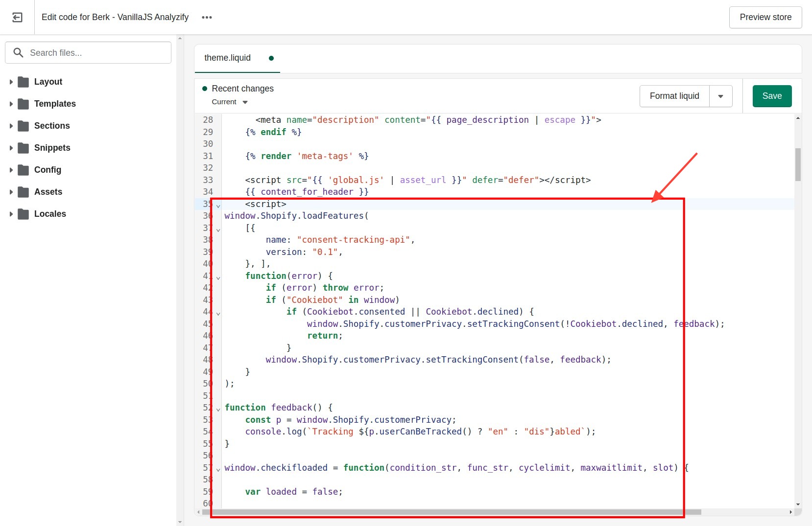Viewport: 812px width, 526px height.
Task: Click the search magnifier icon in sidebar
Action: (x=18, y=52)
